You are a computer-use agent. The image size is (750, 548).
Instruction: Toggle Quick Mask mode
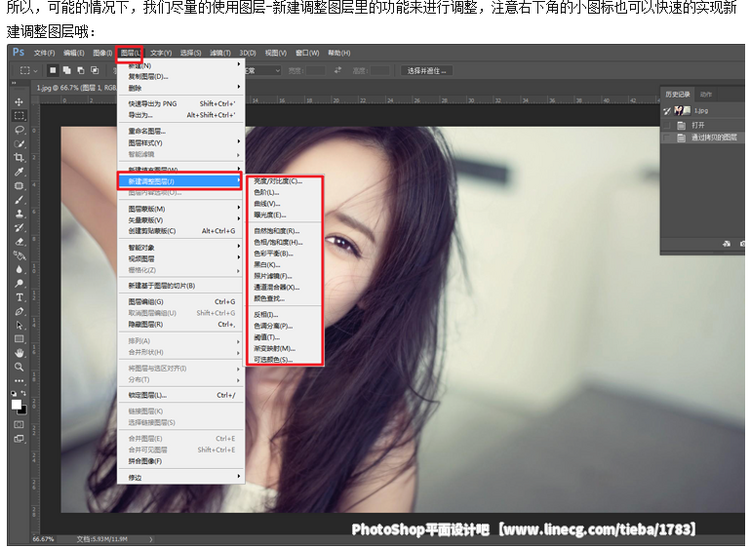pyautogui.click(x=19, y=425)
